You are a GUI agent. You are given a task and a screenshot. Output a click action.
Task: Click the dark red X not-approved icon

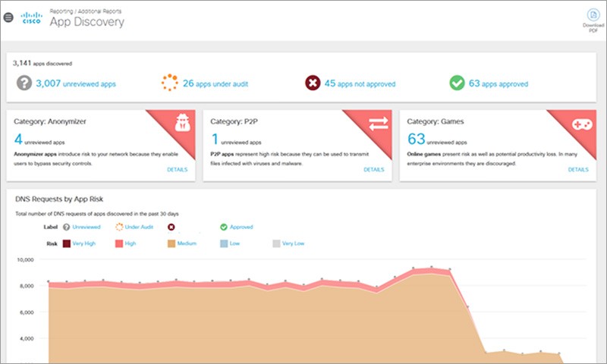[x=313, y=83]
